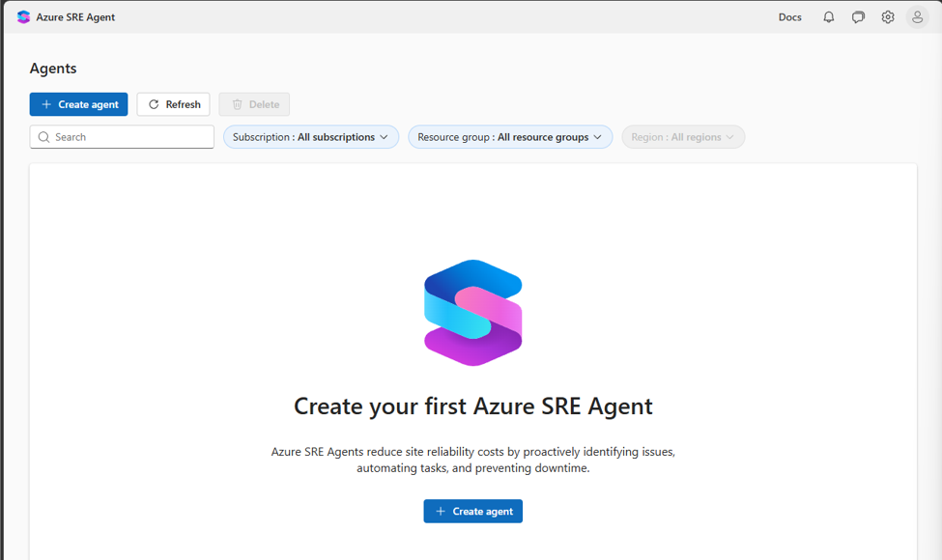
Task: Click the center Create agent button
Action: click(472, 512)
